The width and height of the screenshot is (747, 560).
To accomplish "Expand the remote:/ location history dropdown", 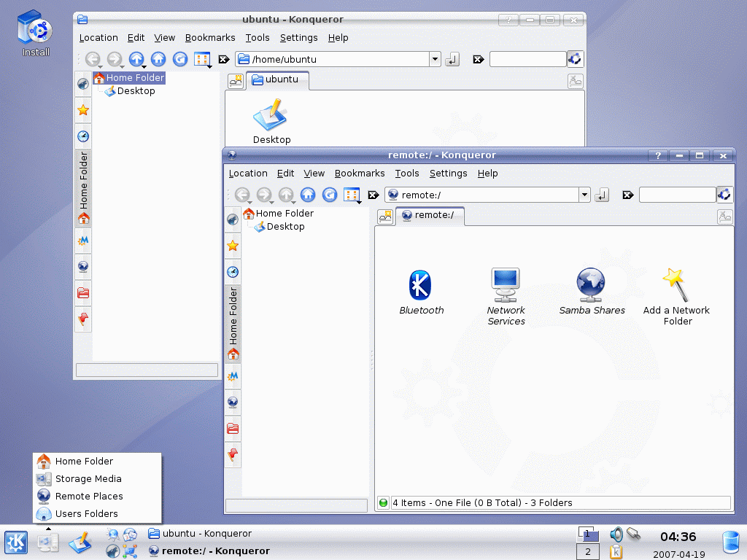I will 584,195.
